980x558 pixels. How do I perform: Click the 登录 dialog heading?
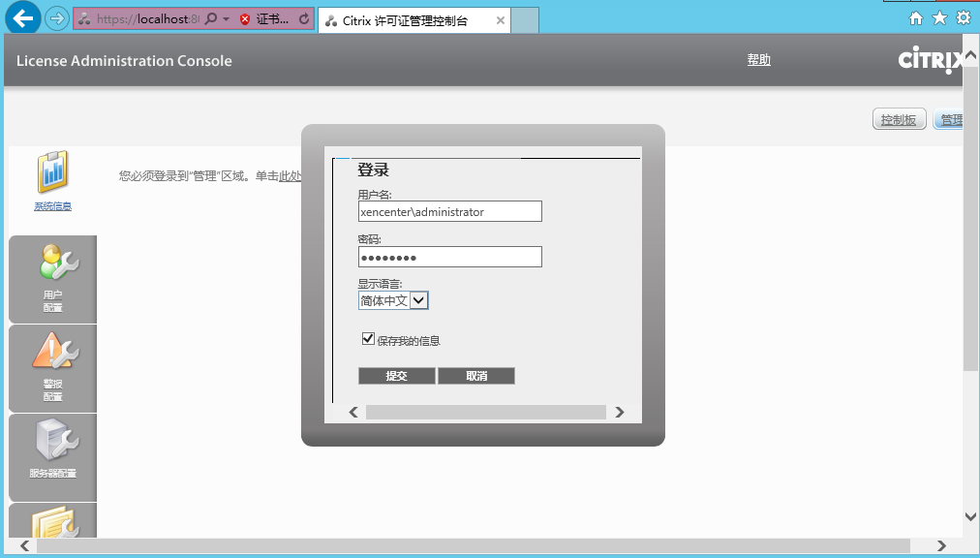(373, 170)
